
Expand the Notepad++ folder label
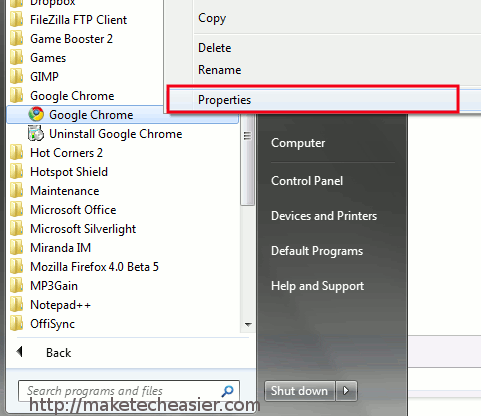point(60,305)
